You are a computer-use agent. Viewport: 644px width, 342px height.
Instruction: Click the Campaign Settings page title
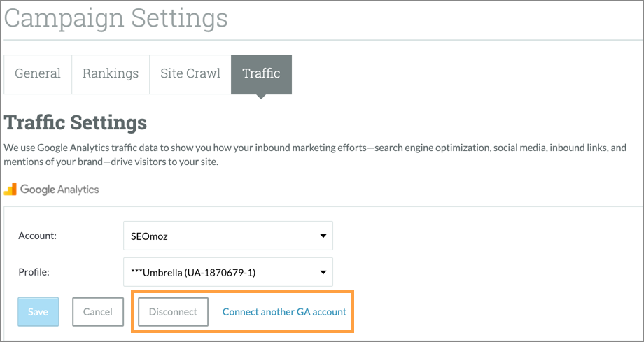115,17
